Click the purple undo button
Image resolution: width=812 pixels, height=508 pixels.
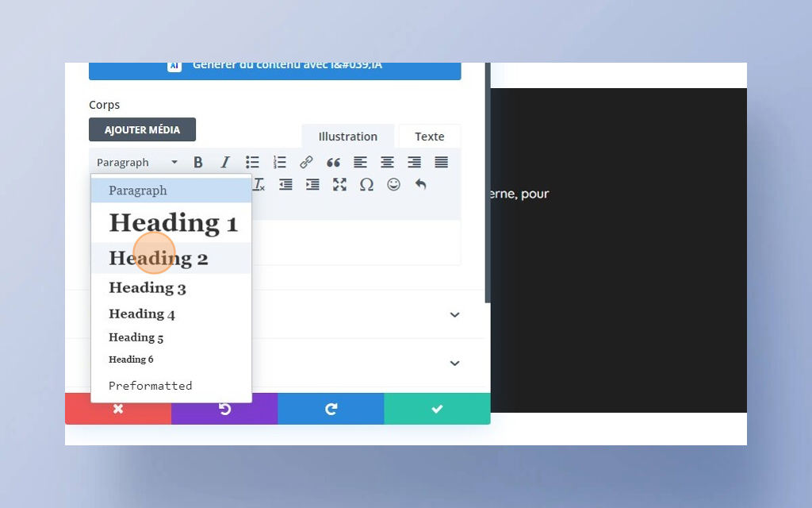224,409
